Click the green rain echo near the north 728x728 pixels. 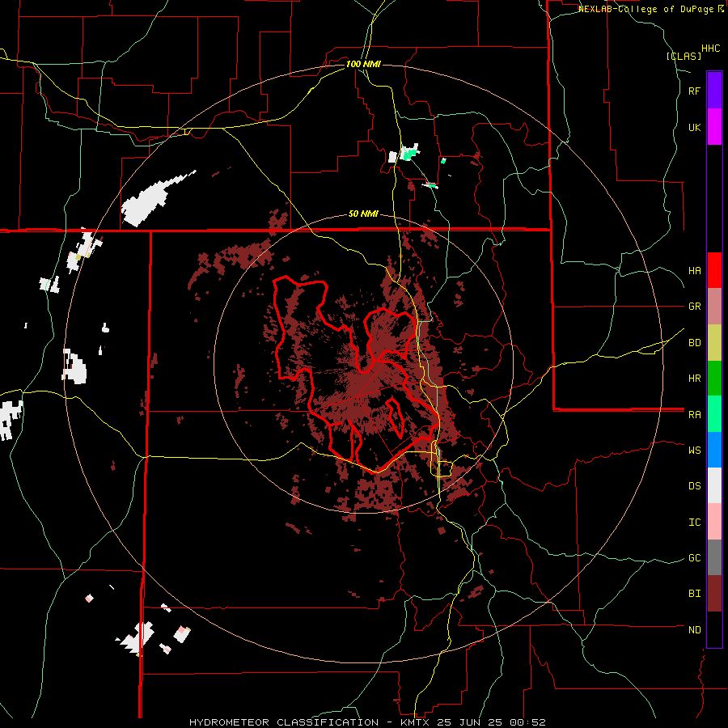[408, 153]
